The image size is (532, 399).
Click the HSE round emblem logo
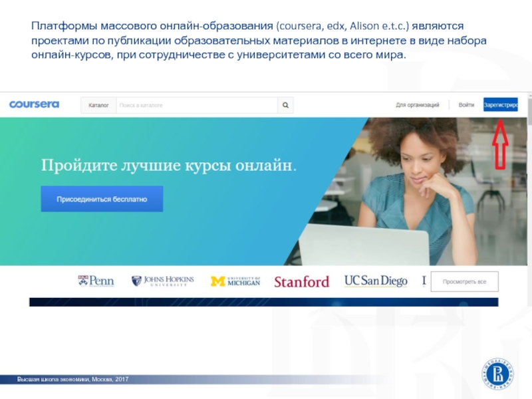499,374
